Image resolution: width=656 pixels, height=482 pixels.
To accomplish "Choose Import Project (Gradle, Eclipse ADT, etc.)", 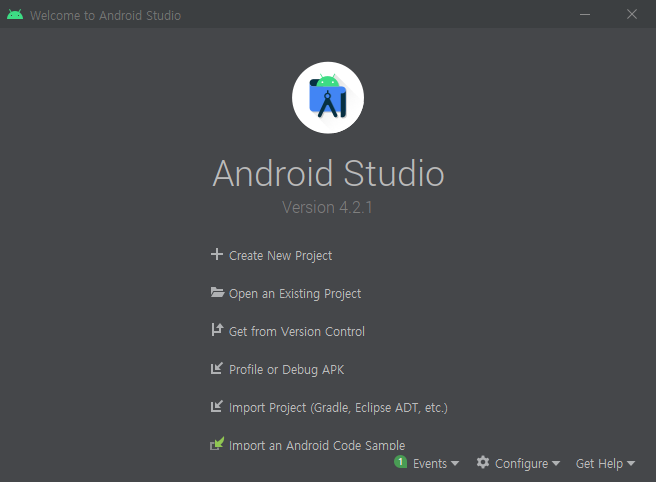I will (x=338, y=408).
